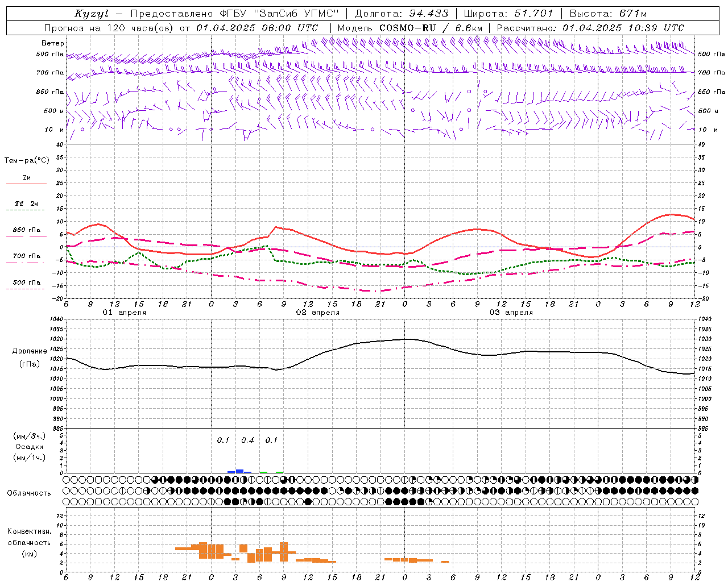728x582 pixels.
Task: Click the "Td 2м" dew point legend entry
Action: 27,203
